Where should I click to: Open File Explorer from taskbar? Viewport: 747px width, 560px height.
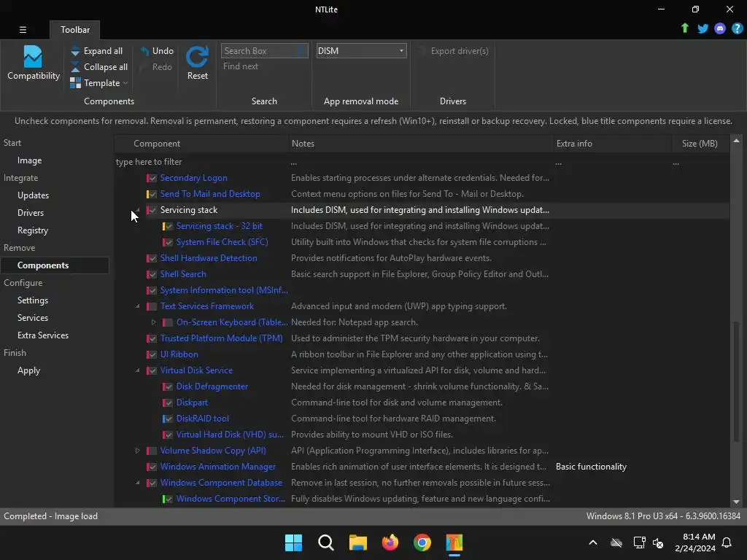357,542
